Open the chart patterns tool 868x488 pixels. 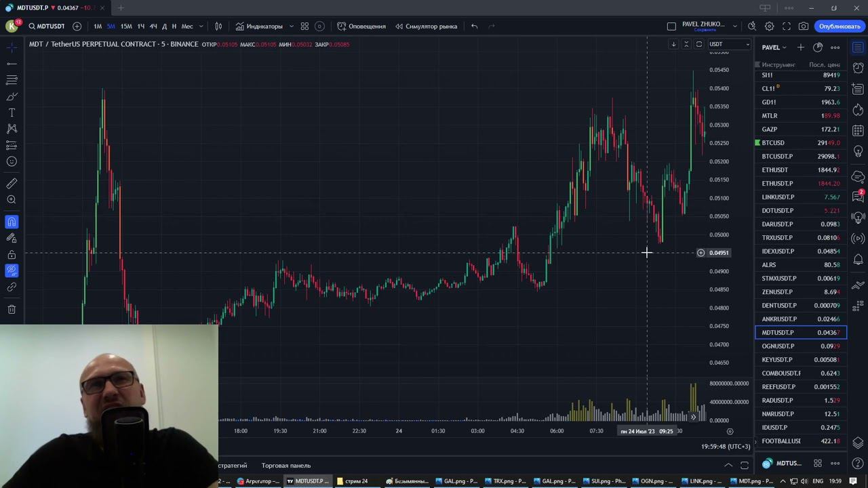click(12, 129)
